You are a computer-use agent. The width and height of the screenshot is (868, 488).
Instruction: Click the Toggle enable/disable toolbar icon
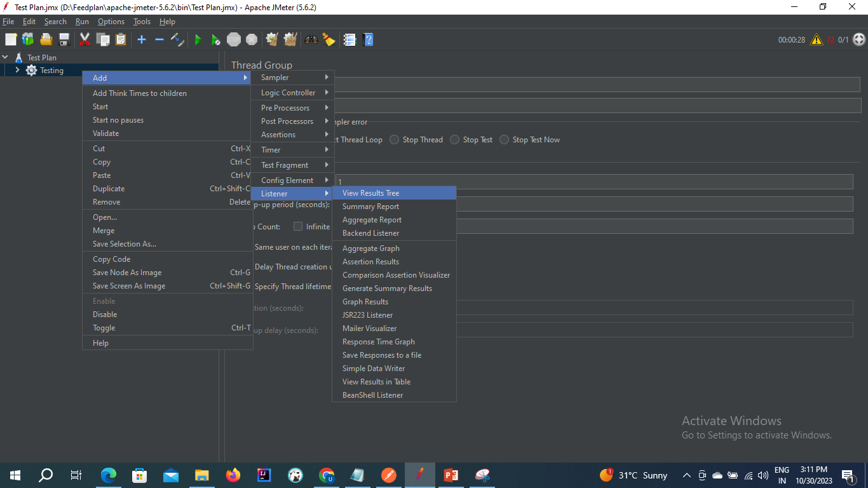click(x=178, y=39)
